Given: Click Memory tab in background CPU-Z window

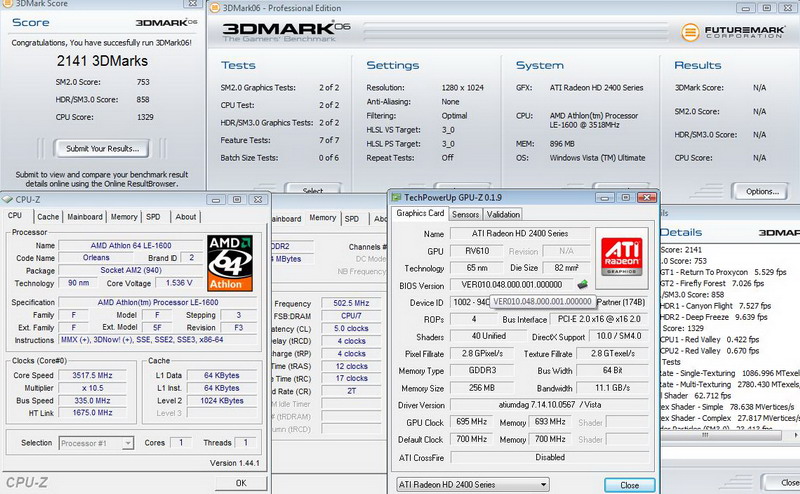Looking at the screenshot, I should [322, 218].
